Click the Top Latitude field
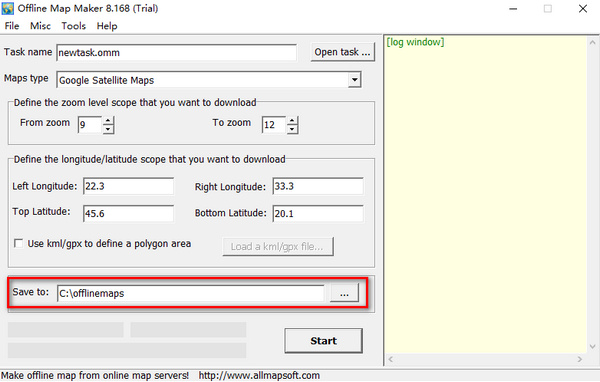The width and height of the screenshot is (600, 382). pos(129,213)
